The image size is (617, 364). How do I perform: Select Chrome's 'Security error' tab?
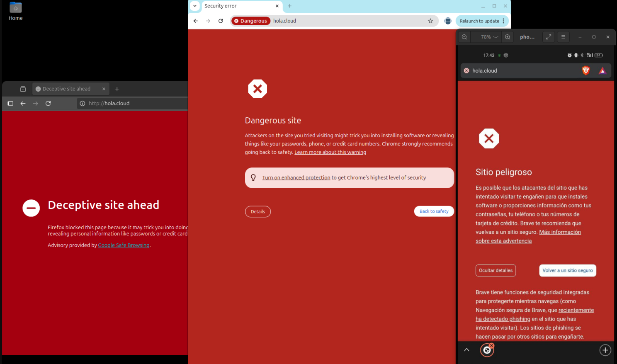click(x=241, y=6)
